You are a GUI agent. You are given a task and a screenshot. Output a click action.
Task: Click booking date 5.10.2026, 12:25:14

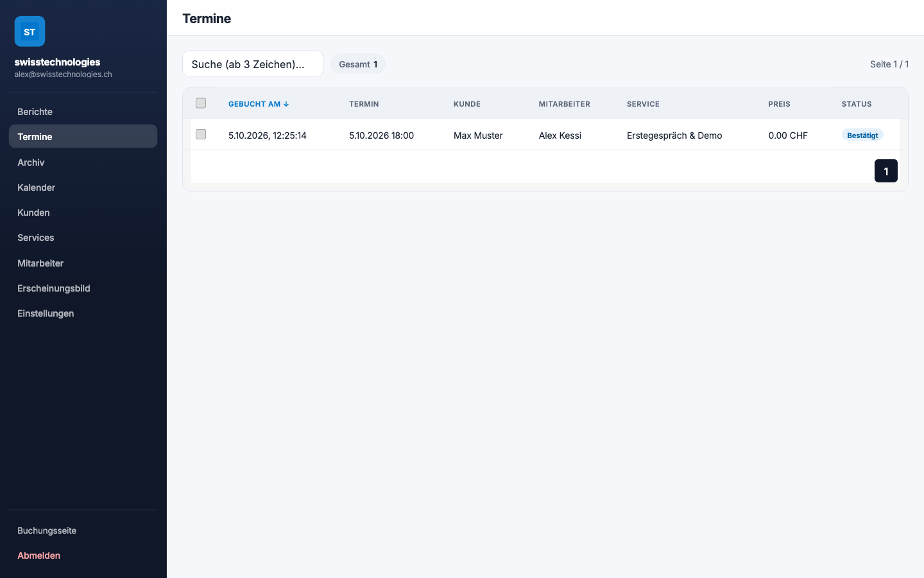tap(268, 136)
